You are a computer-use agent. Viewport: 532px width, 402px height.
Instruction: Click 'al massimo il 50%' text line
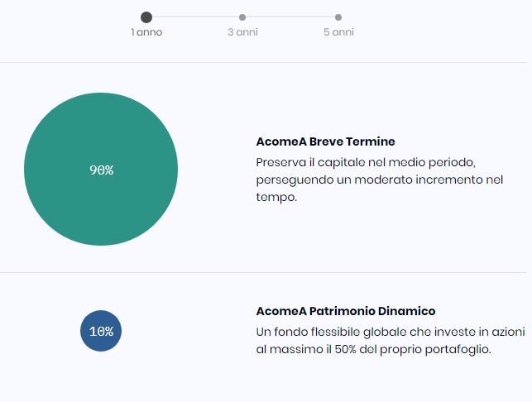373,349
